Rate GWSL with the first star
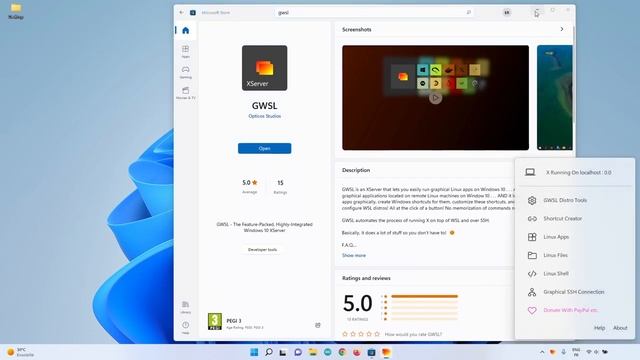 345,334
